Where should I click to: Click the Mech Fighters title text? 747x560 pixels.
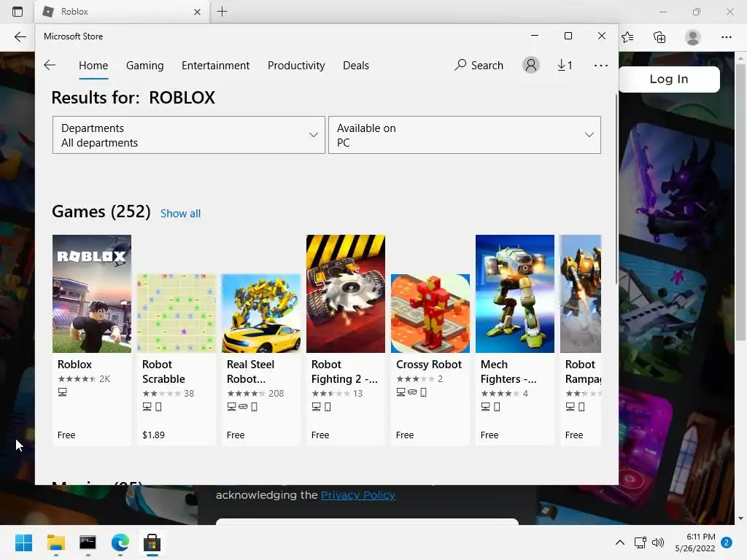point(508,371)
